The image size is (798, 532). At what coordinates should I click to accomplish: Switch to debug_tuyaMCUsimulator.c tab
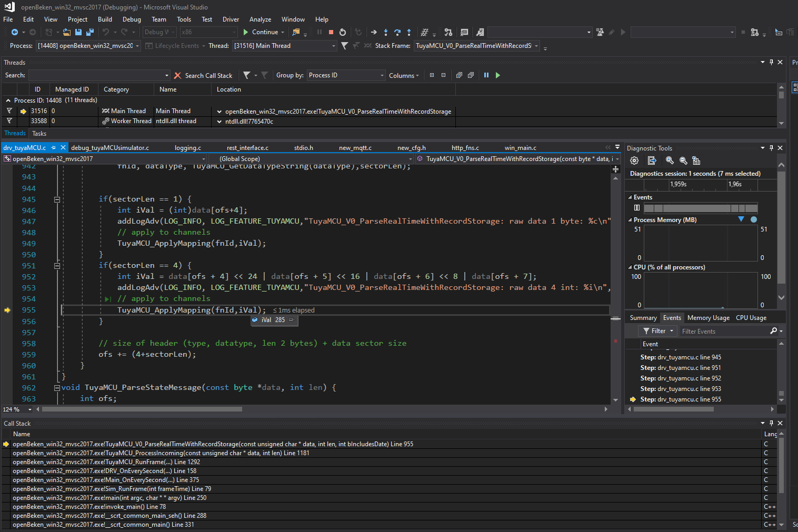coord(110,148)
